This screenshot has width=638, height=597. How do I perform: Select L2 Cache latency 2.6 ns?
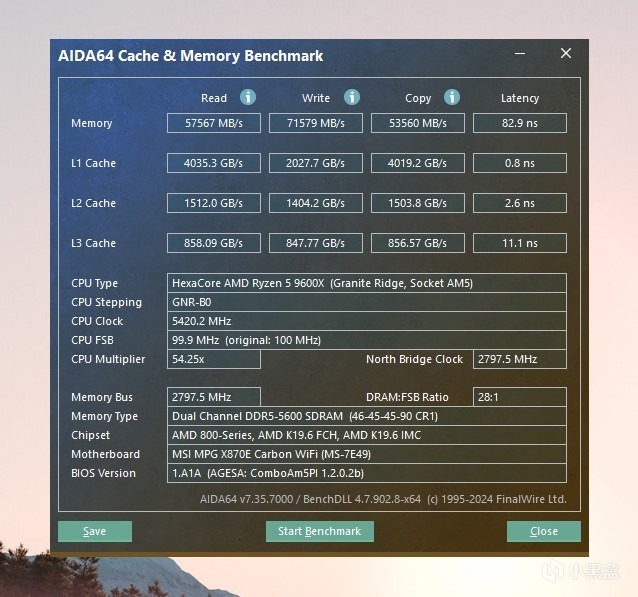coord(520,203)
